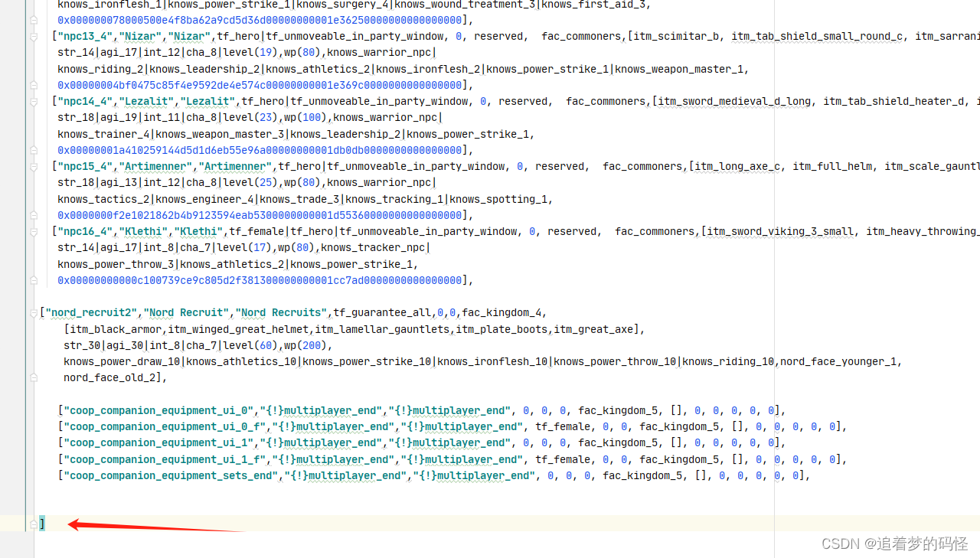Click fac_kingdom_5 on the sets_end line

click(642, 475)
